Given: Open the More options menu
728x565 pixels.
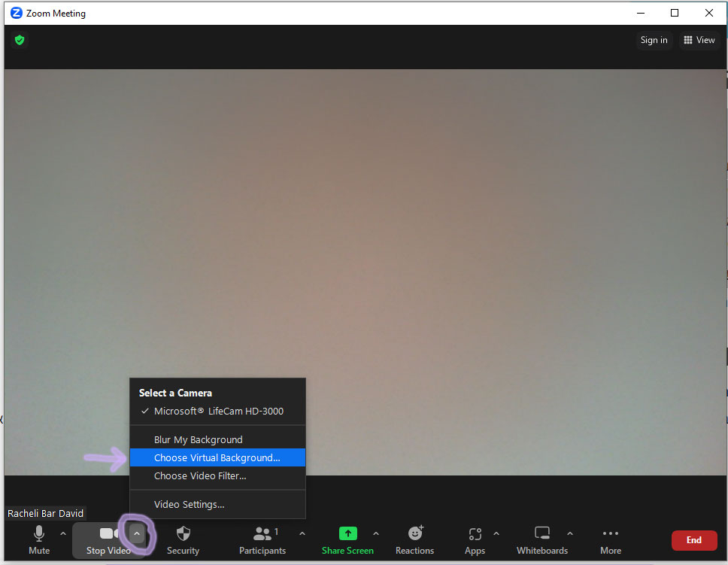Looking at the screenshot, I should 611,540.
